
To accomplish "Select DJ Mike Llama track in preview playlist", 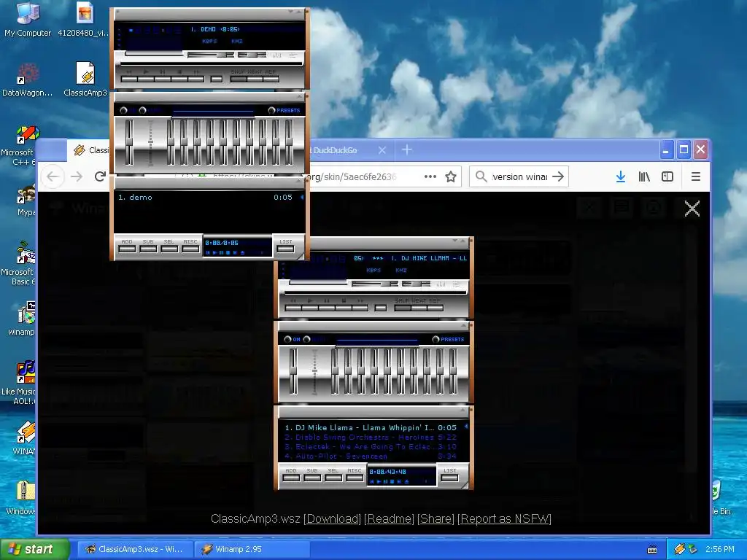I will click(370, 427).
